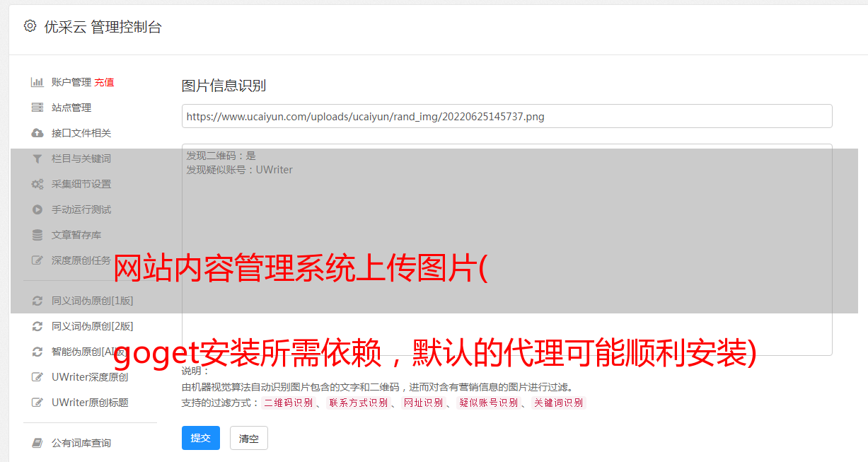The width and height of the screenshot is (868, 462).
Task: Click the refresh icon for 同义词伪原创[2版]
Action: 37,326
